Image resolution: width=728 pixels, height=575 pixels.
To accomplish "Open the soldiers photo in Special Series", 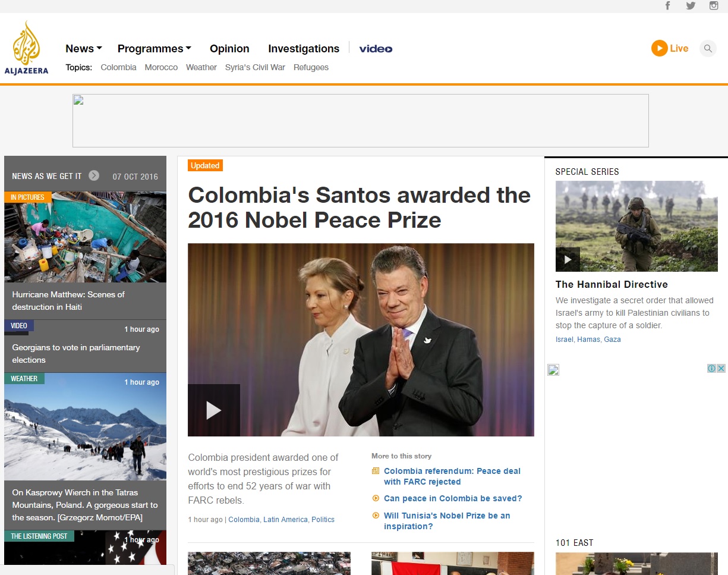I will click(636, 226).
